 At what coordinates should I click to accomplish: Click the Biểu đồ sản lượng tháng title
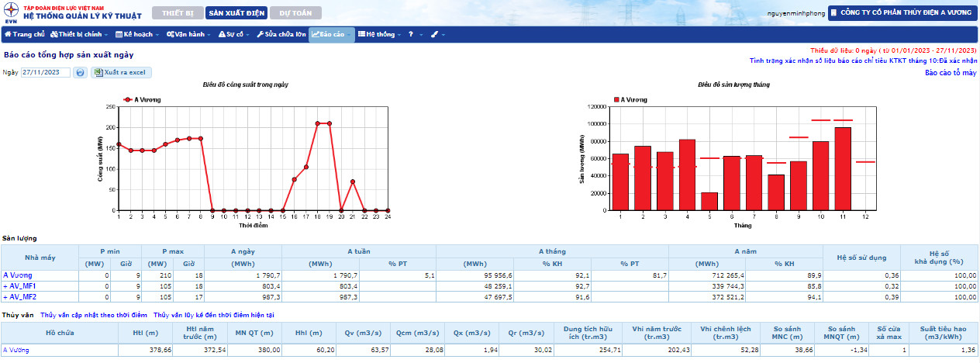733,84
